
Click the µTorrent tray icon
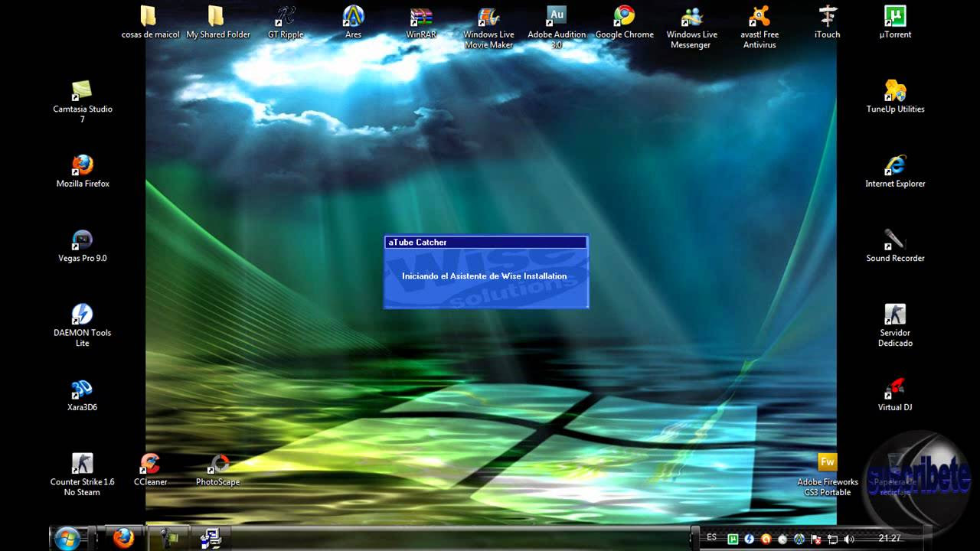pos(733,539)
